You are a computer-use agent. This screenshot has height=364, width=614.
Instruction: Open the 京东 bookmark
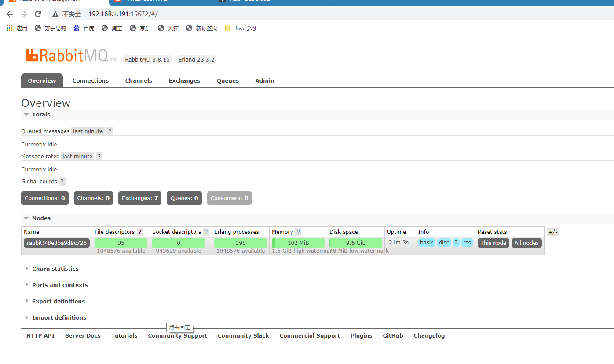140,28
